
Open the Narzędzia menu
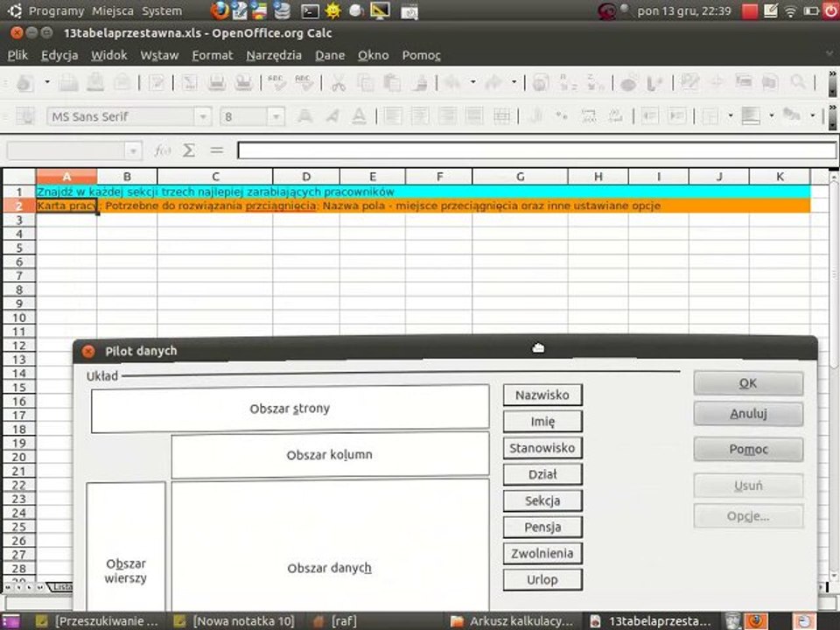point(274,55)
